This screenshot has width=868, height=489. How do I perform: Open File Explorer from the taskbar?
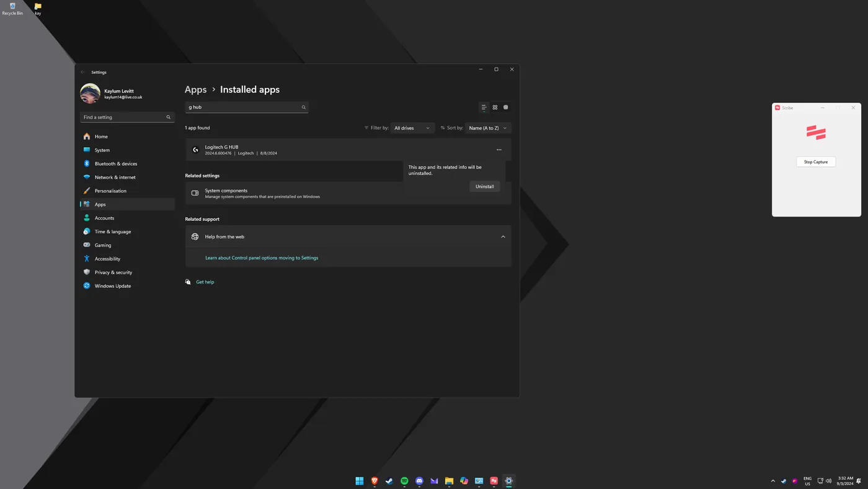coord(449,481)
